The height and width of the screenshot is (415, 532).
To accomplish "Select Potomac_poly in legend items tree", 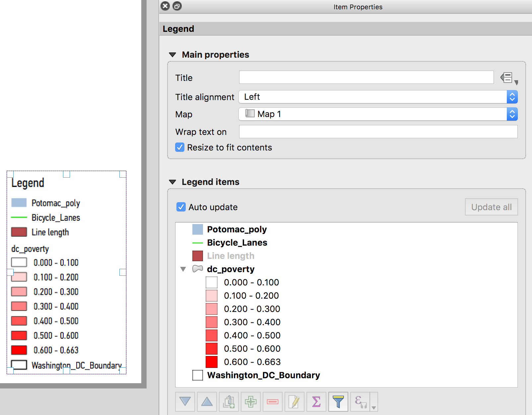I will tap(237, 229).
